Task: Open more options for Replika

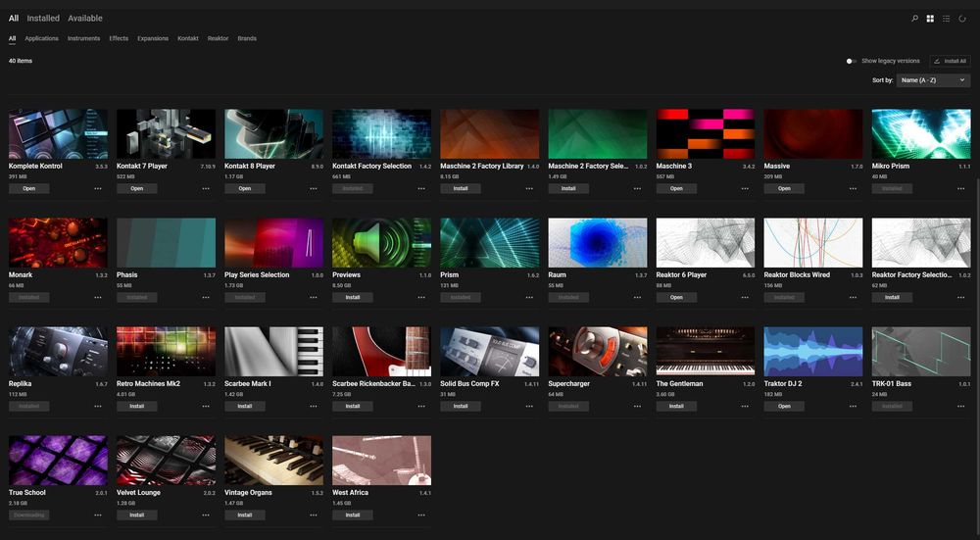Action: point(98,407)
